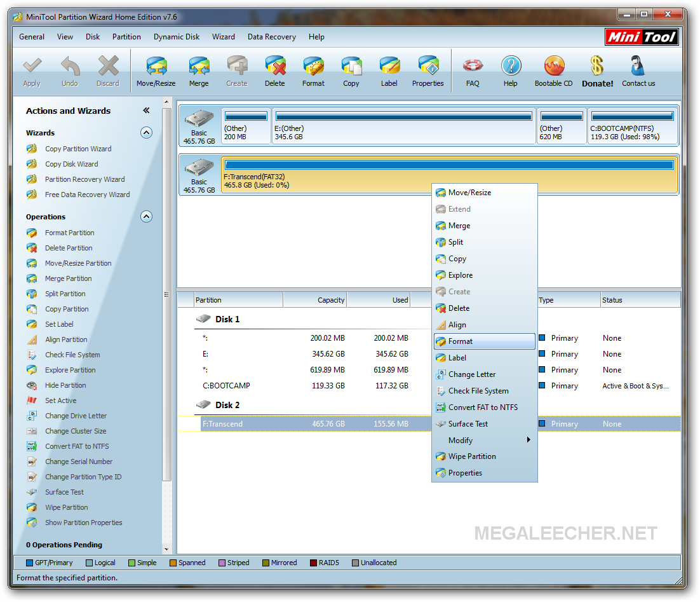Screen dimensions: 700x602
Task: Open the Data Recovery menu
Action: pyautogui.click(x=272, y=37)
